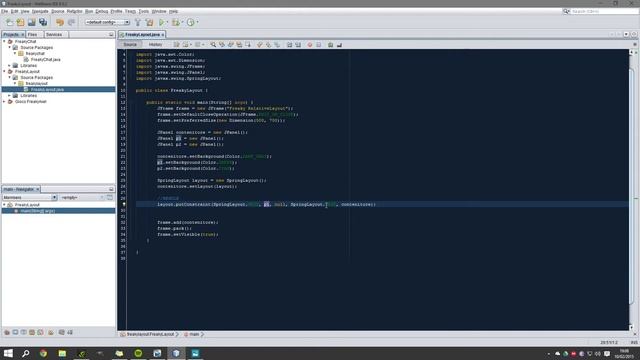This screenshot has height=360, width=640.
Task: Run the project with the green arrow
Action: pos(162,22)
